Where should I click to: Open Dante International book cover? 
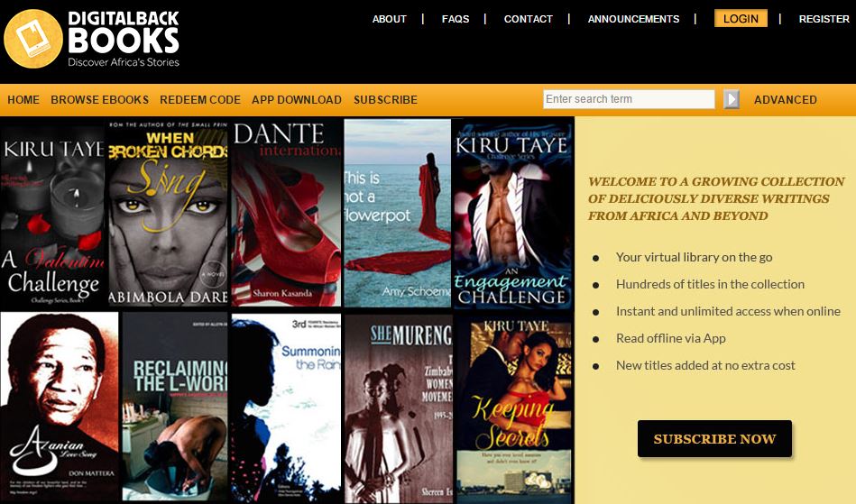(x=287, y=213)
